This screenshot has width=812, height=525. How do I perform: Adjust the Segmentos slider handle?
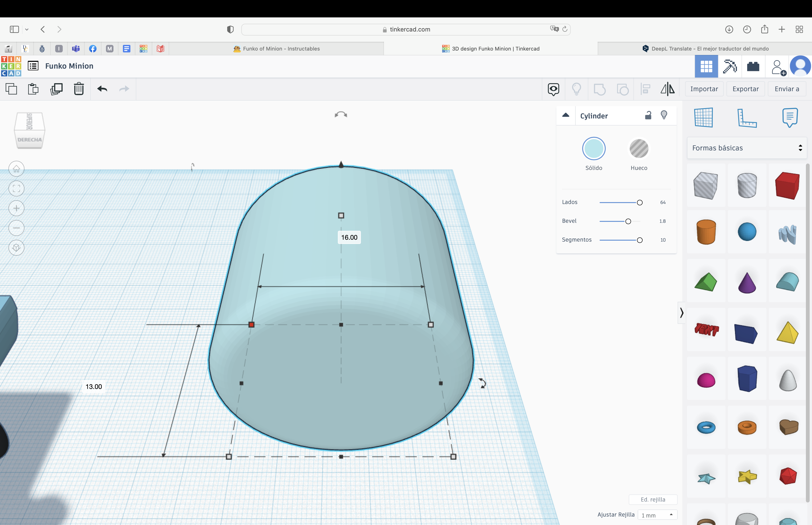(x=640, y=240)
